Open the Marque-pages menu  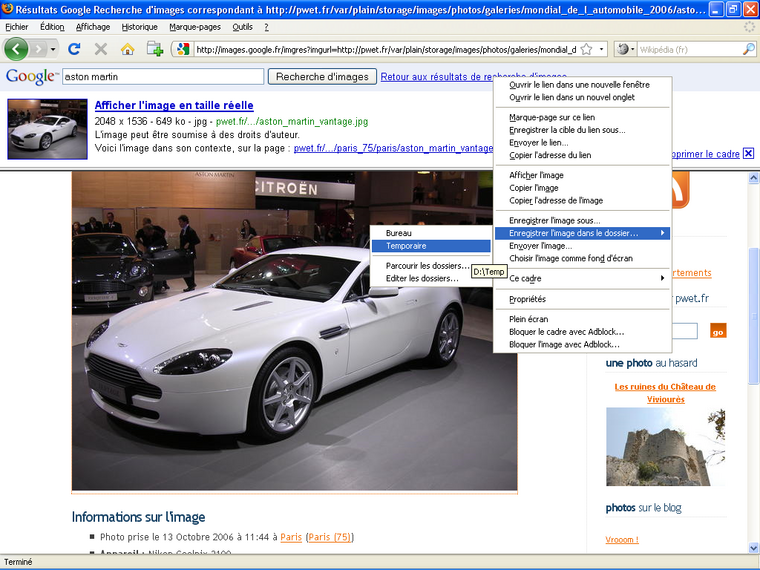click(195, 27)
